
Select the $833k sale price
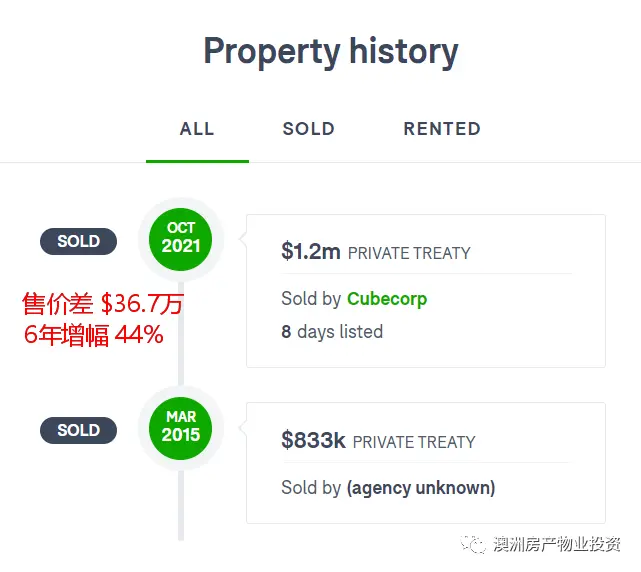(313, 440)
